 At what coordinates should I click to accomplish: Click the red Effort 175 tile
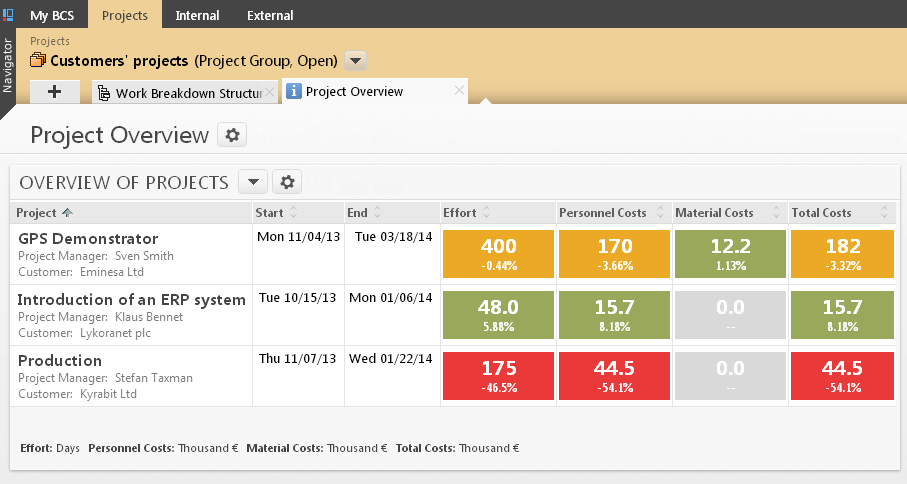pos(498,376)
